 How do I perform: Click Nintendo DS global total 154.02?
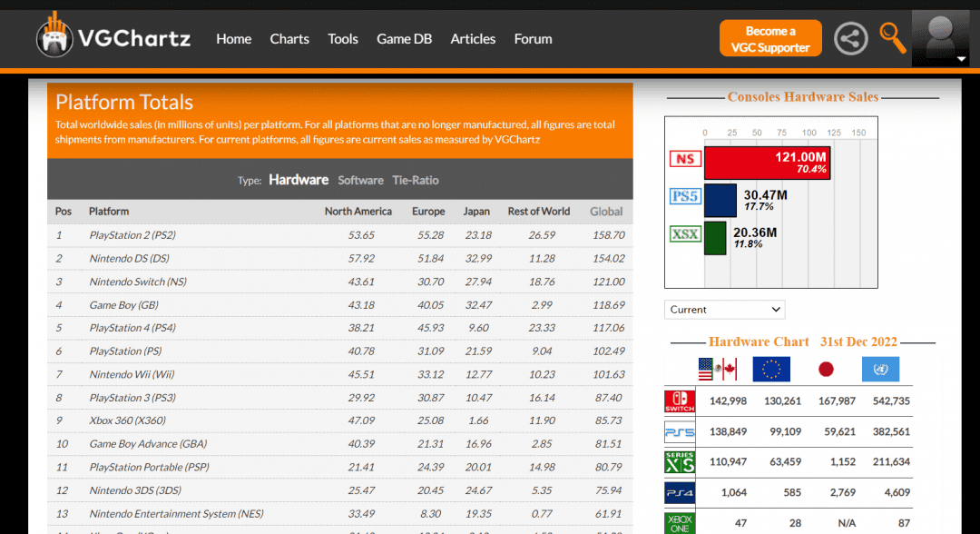coord(609,258)
